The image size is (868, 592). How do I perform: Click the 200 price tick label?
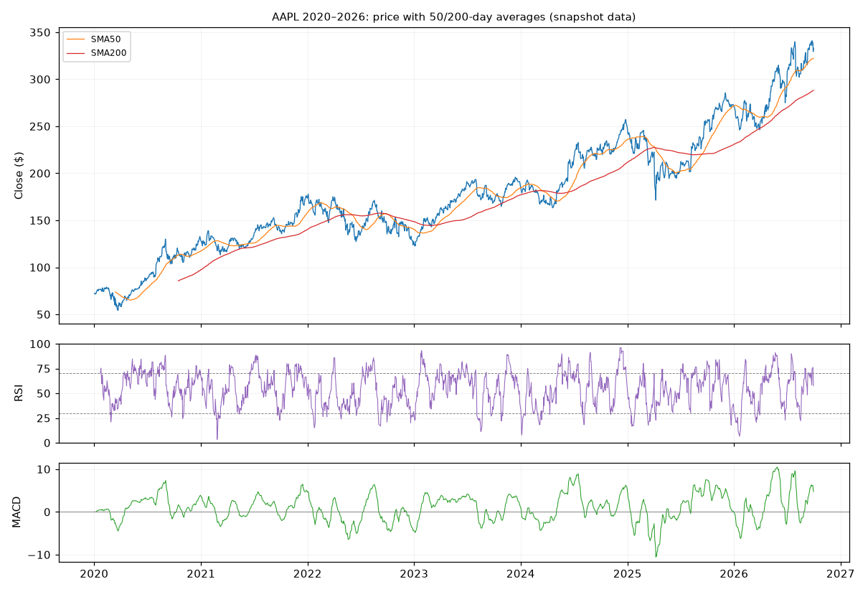click(x=40, y=174)
